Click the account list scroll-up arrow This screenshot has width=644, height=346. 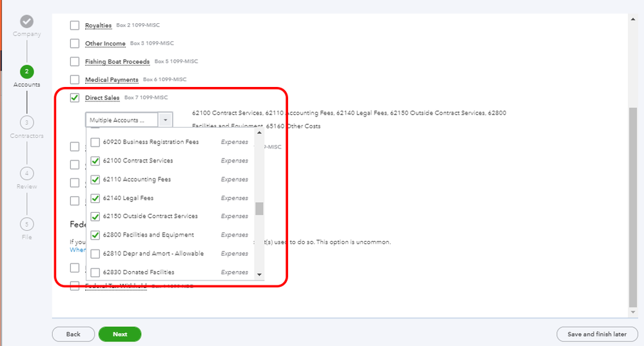[x=259, y=133]
